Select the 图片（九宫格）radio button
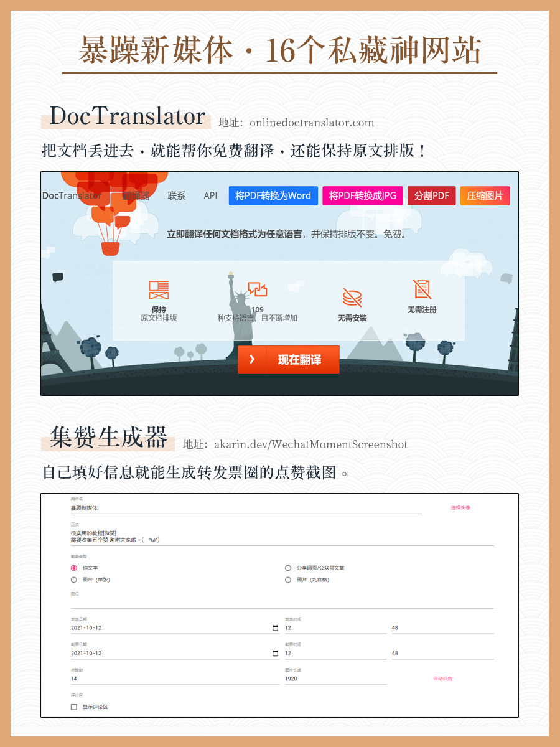This screenshot has width=560, height=747. click(288, 580)
